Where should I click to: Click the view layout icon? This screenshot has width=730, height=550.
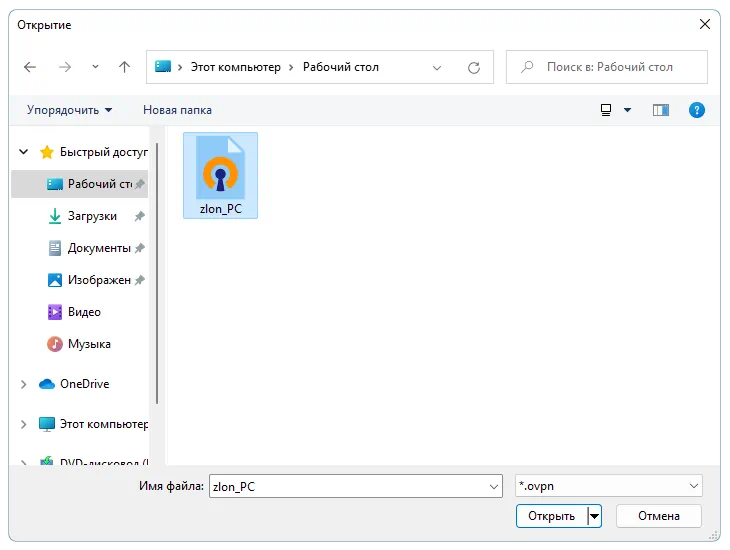pyautogui.click(x=606, y=110)
